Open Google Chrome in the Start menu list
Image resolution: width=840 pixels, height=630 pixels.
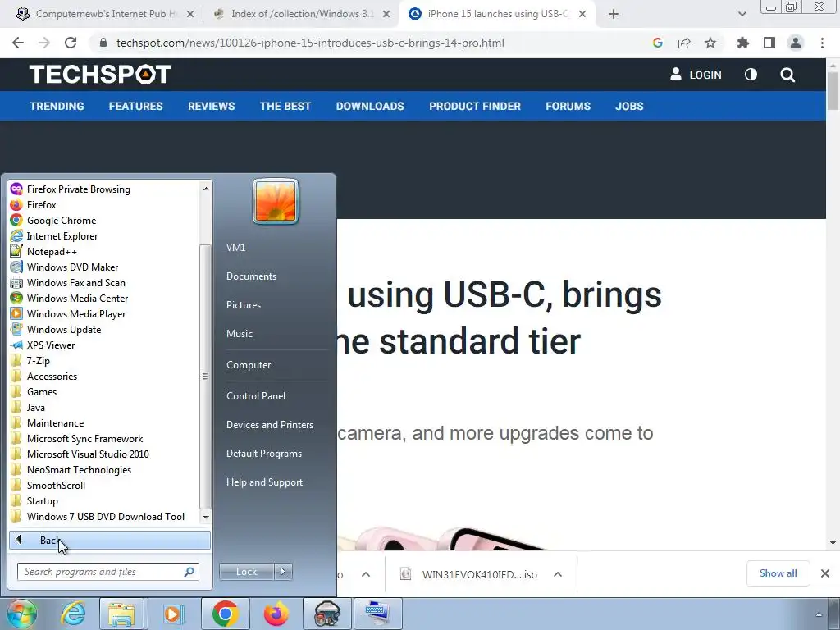pyautogui.click(x=61, y=220)
